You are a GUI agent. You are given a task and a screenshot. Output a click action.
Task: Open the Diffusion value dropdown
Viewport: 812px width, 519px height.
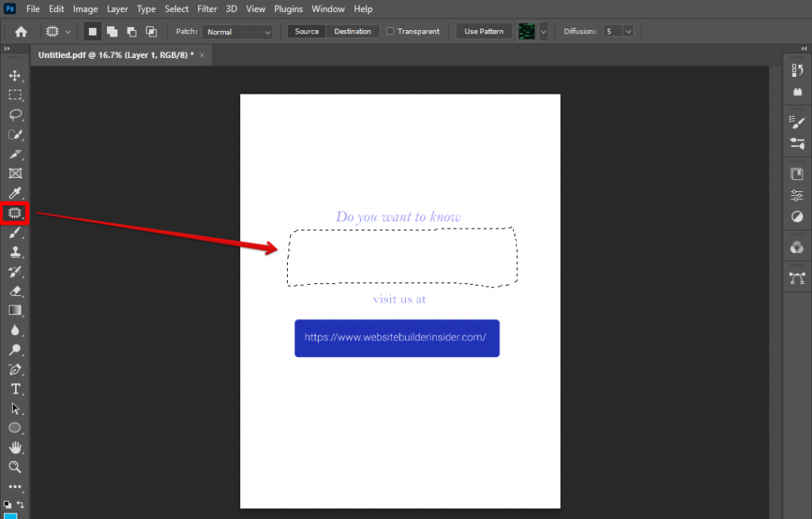(x=627, y=31)
